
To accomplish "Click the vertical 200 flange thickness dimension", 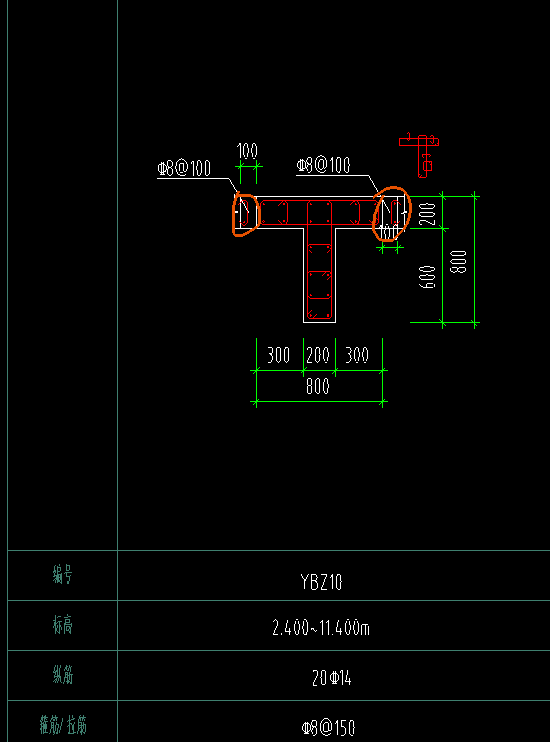I will 427,214.
